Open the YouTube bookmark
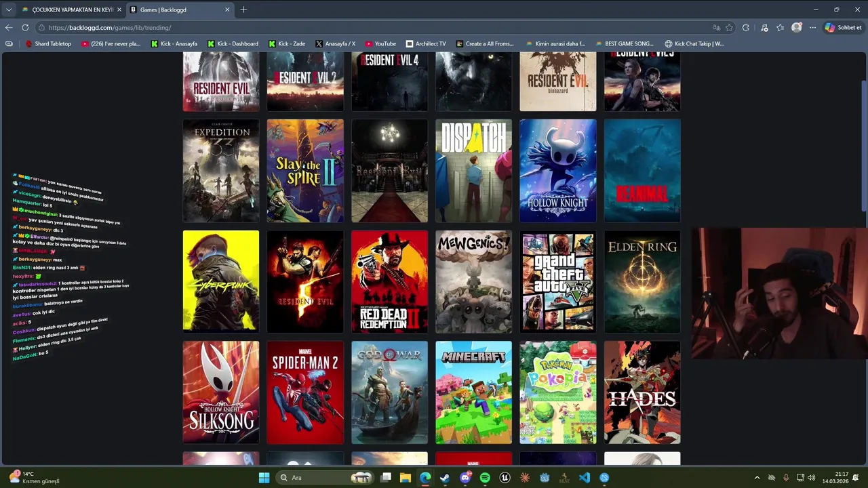Viewport: 868px width, 488px height. coord(380,43)
